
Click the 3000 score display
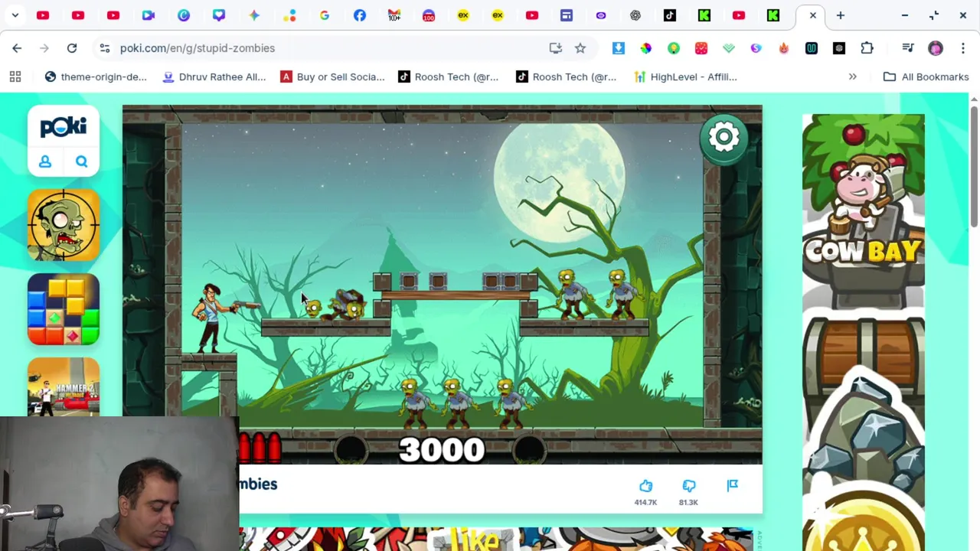coord(442,450)
